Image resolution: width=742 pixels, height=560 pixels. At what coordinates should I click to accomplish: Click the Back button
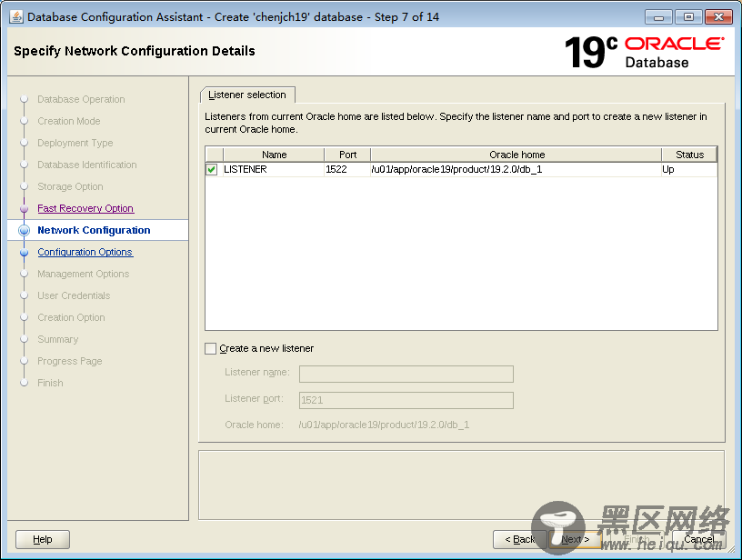tap(519, 539)
